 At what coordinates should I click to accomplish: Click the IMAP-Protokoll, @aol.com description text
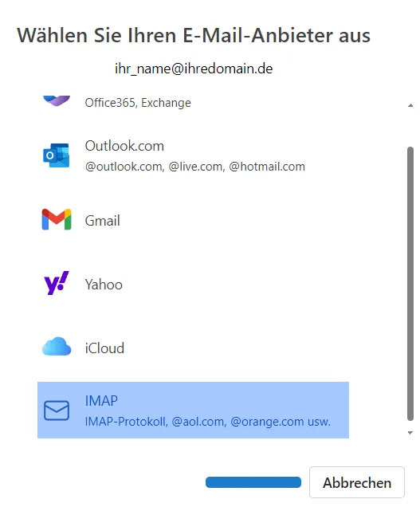tap(207, 422)
